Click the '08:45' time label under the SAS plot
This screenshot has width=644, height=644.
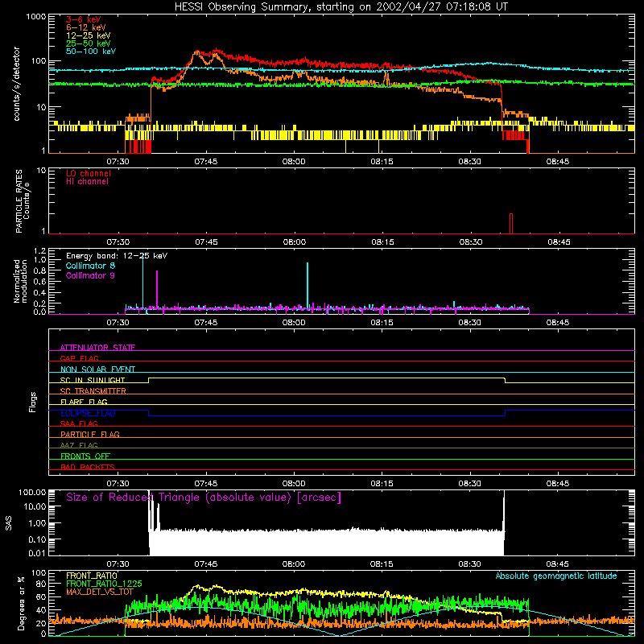coord(557,564)
